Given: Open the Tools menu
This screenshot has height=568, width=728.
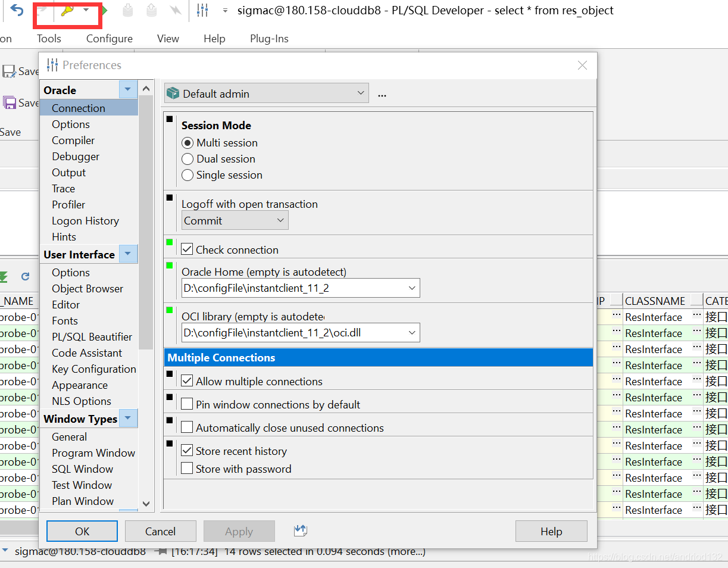Looking at the screenshot, I should point(49,39).
